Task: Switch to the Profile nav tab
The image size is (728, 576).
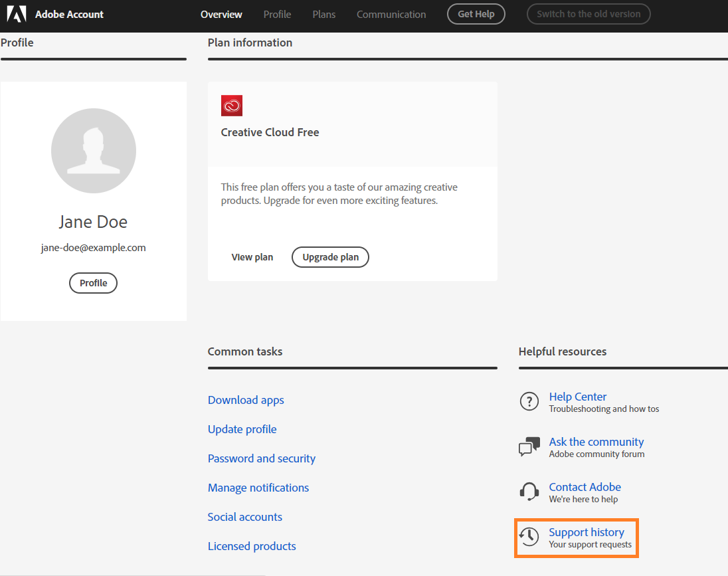Action: [x=277, y=15]
